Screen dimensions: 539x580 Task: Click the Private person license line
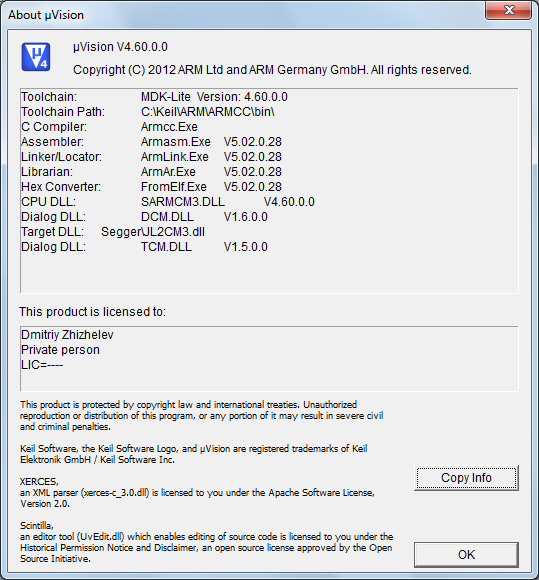[x=60, y=350]
